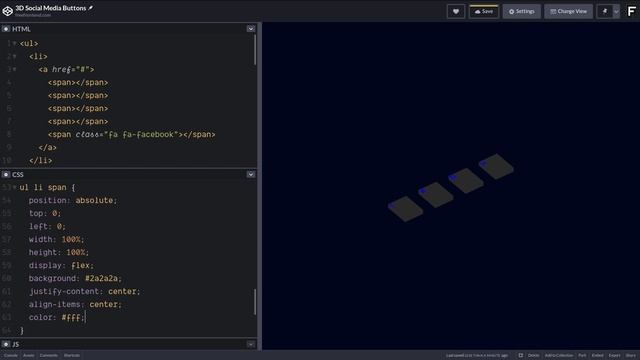Open preview in new window icon

520,355
